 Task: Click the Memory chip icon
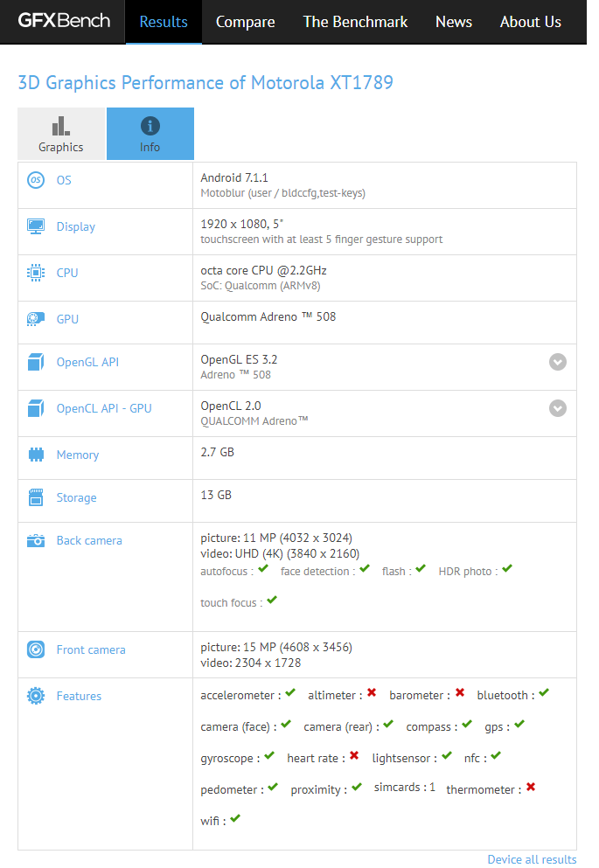pos(36,455)
